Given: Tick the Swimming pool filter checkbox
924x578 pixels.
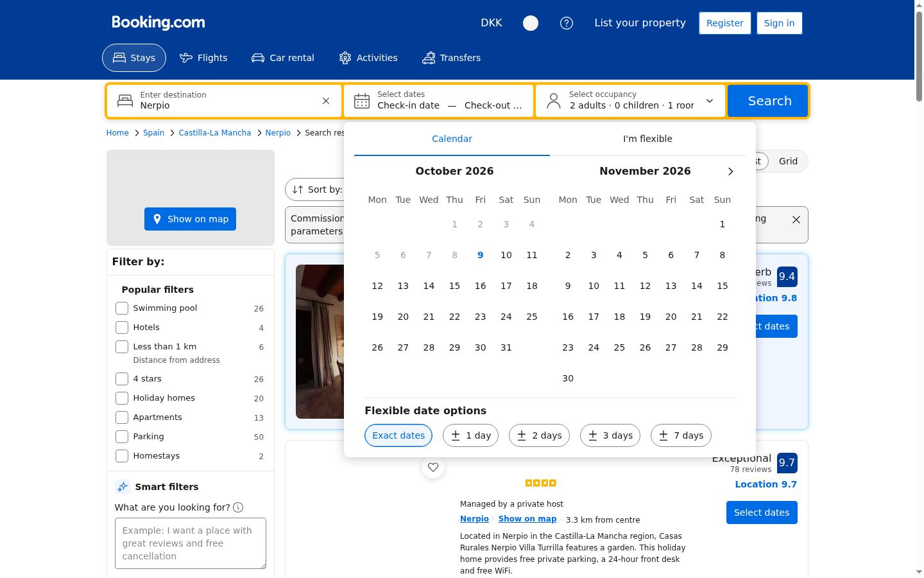Looking at the screenshot, I should pos(122,308).
